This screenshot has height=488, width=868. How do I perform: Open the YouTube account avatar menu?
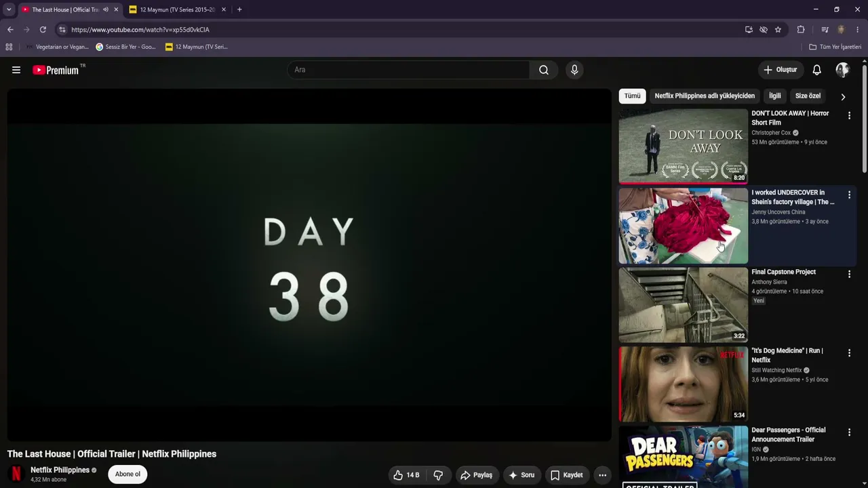point(842,70)
